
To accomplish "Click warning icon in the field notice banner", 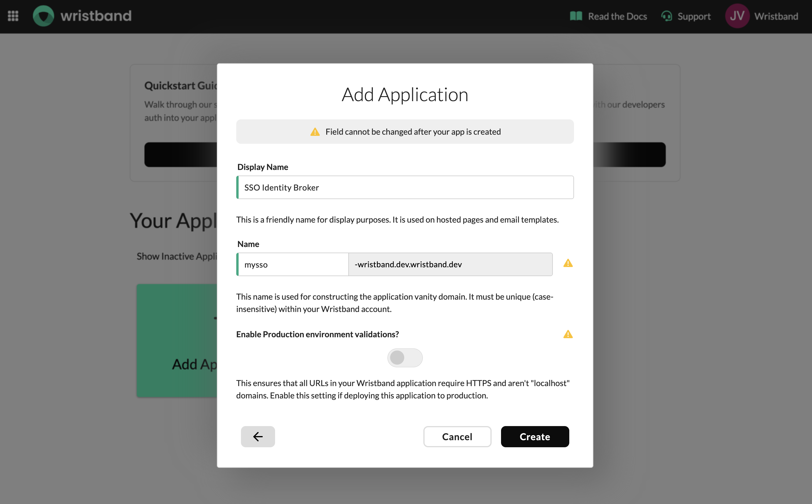I will (315, 132).
